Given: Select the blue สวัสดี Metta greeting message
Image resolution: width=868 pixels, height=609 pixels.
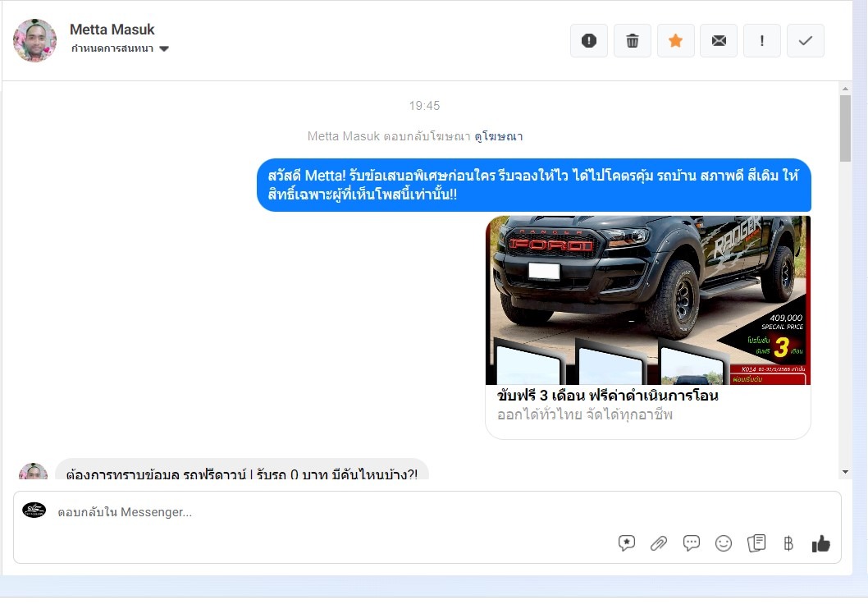Looking at the screenshot, I should click(533, 185).
